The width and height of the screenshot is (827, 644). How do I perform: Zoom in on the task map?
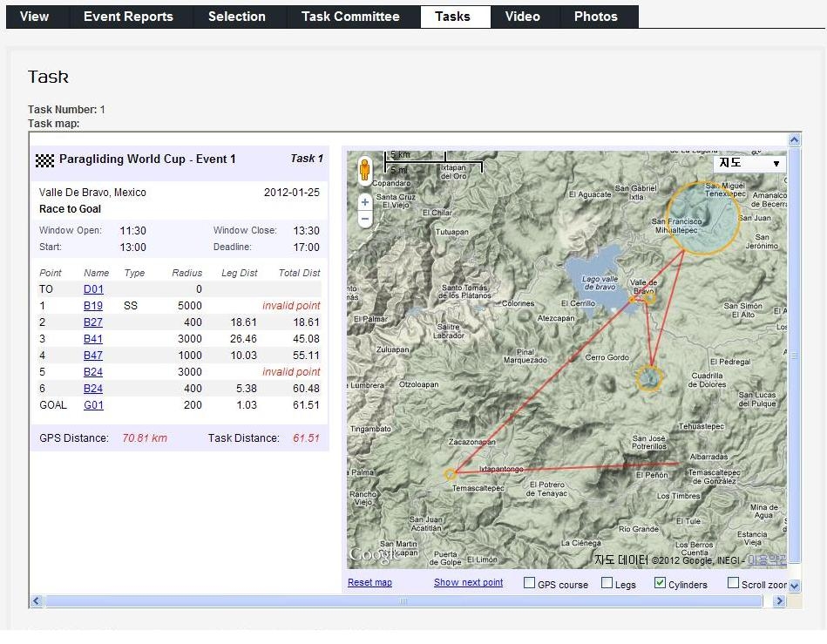pos(365,202)
